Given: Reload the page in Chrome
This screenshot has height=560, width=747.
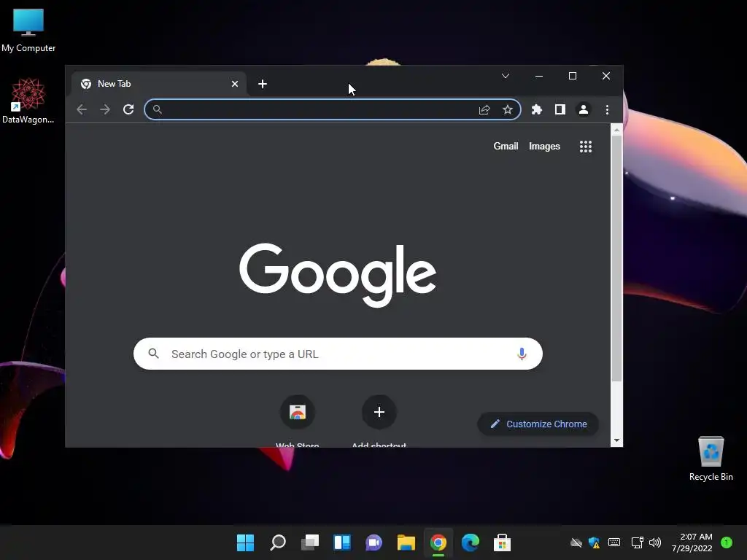Looking at the screenshot, I should [x=128, y=109].
